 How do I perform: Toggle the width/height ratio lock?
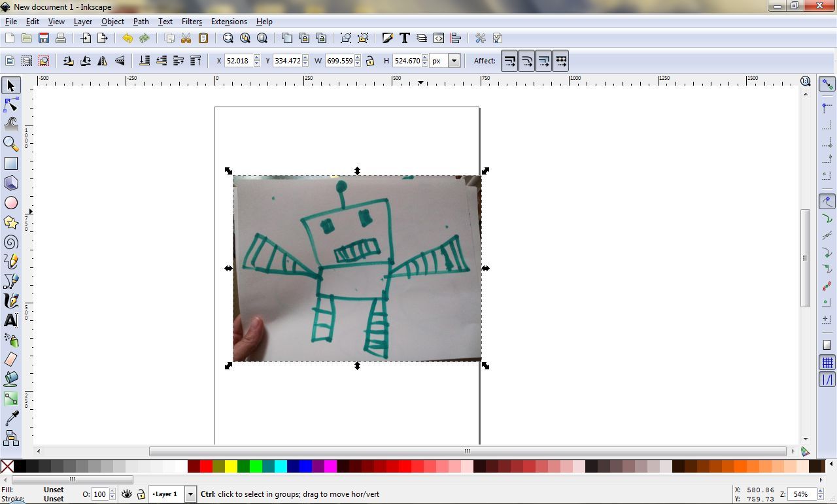tap(369, 60)
